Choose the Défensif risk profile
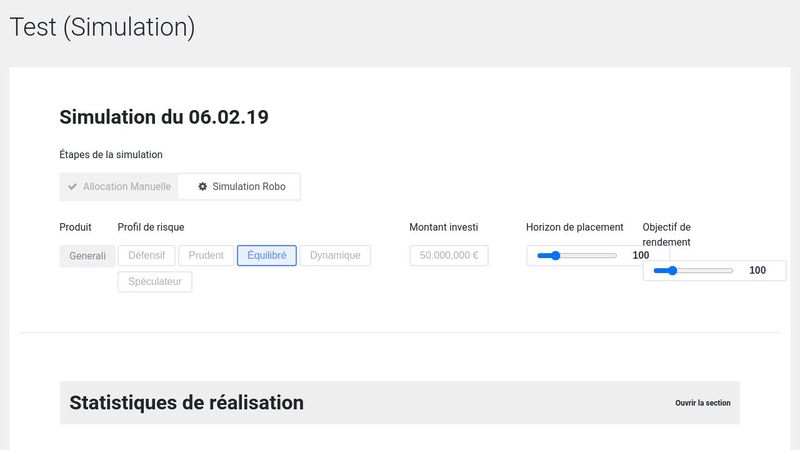800x450 pixels. tap(147, 256)
